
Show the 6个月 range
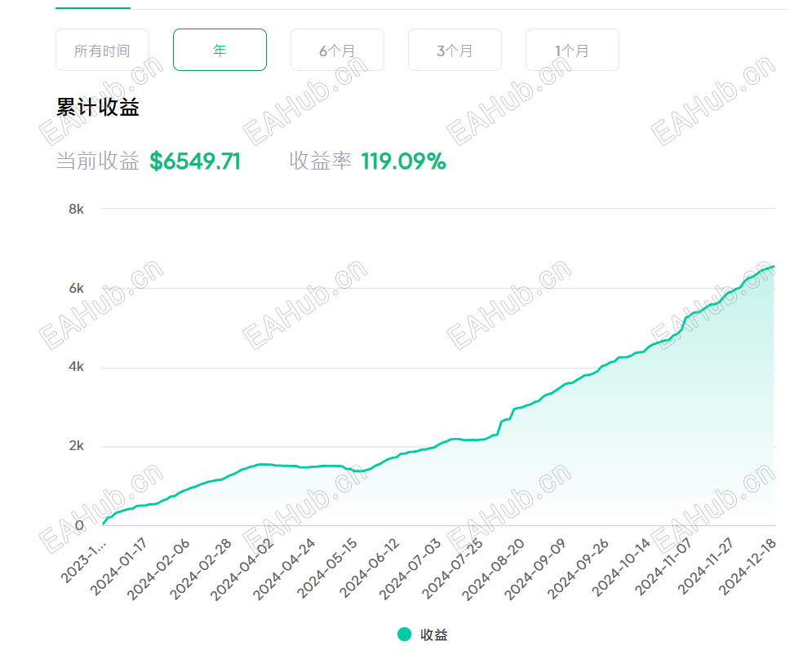[x=337, y=51]
